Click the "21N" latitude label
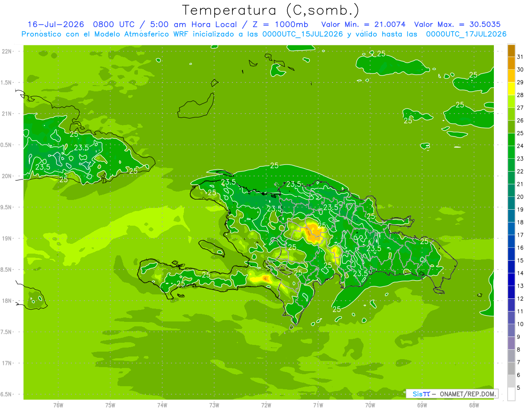 (7, 114)
